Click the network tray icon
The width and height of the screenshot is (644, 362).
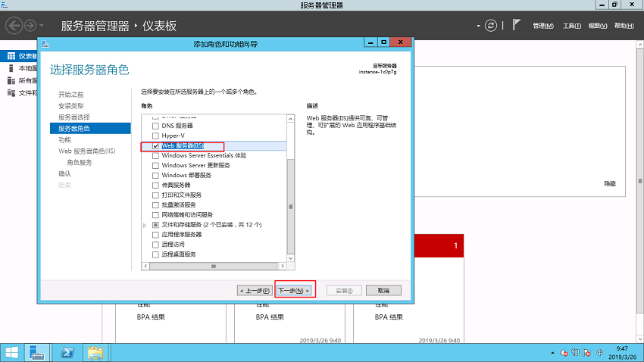[575, 353]
